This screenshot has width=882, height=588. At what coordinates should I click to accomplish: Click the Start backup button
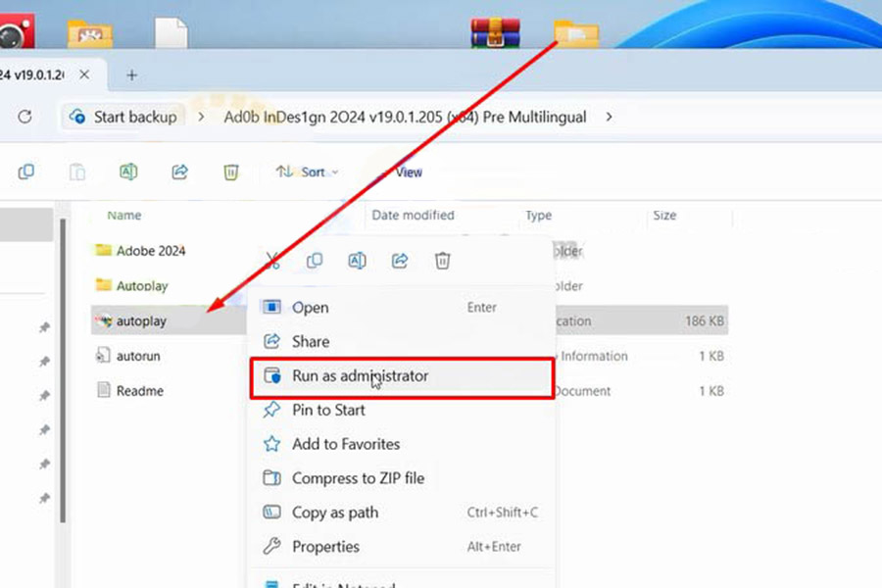(123, 117)
